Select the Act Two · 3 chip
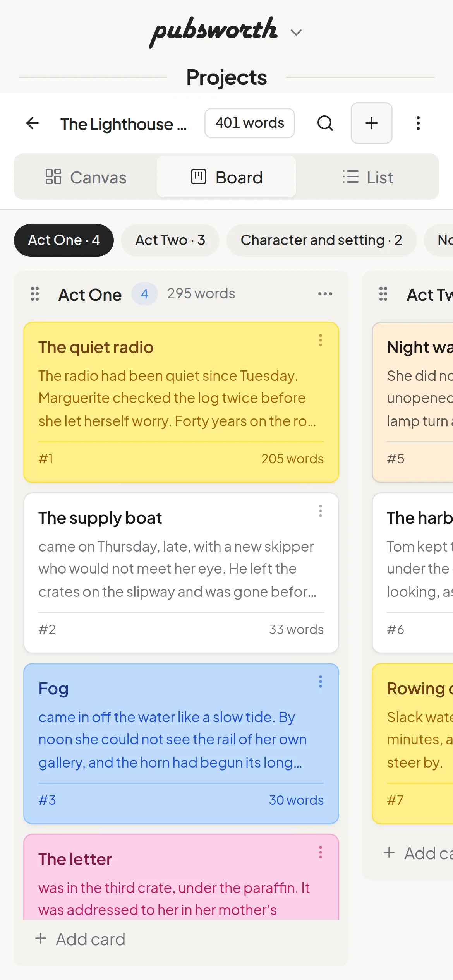This screenshot has width=453, height=980. tap(170, 240)
